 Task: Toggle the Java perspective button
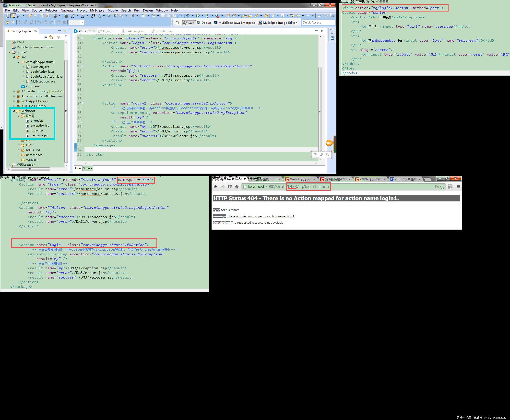click(x=189, y=23)
